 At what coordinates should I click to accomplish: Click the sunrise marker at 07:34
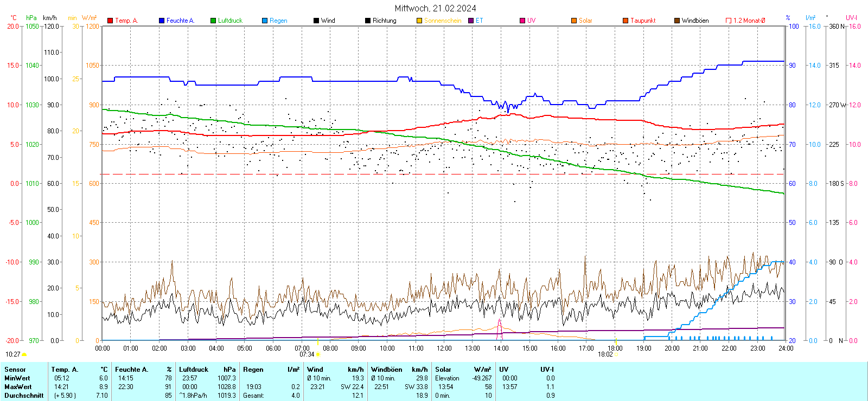tap(318, 354)
